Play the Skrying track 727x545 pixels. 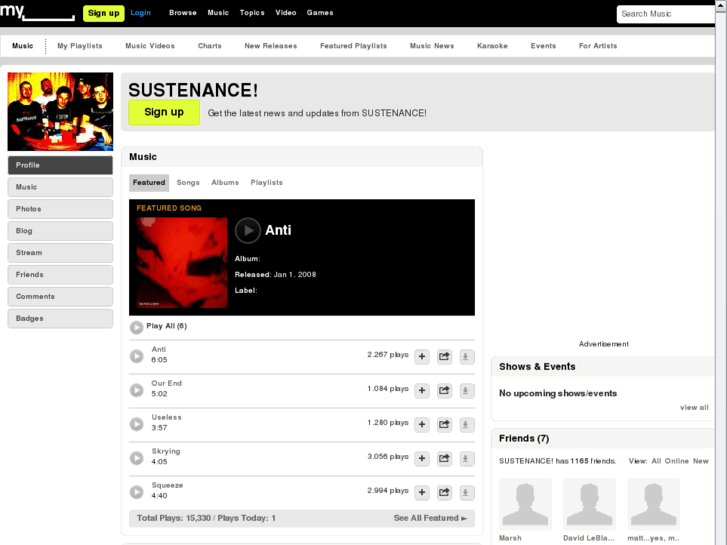pos(136,458)
